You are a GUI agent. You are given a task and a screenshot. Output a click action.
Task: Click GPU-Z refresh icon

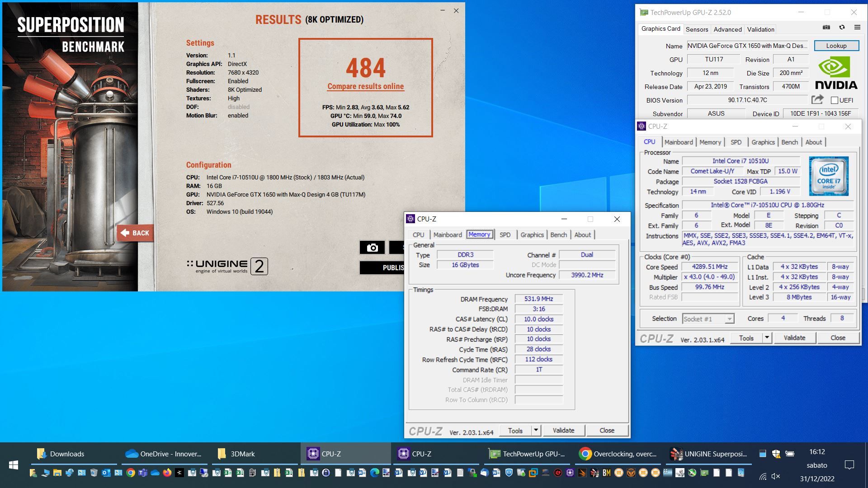(842, 27)
